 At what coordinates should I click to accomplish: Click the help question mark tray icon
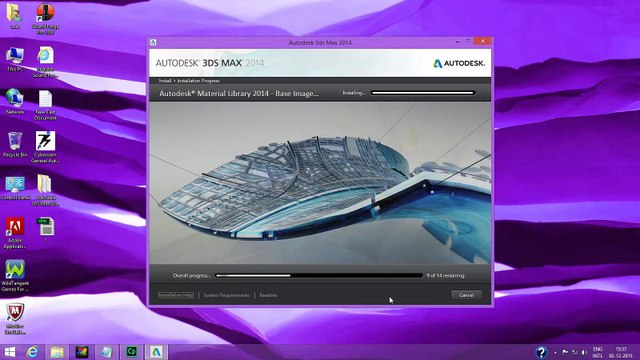(x=541, y=352)
